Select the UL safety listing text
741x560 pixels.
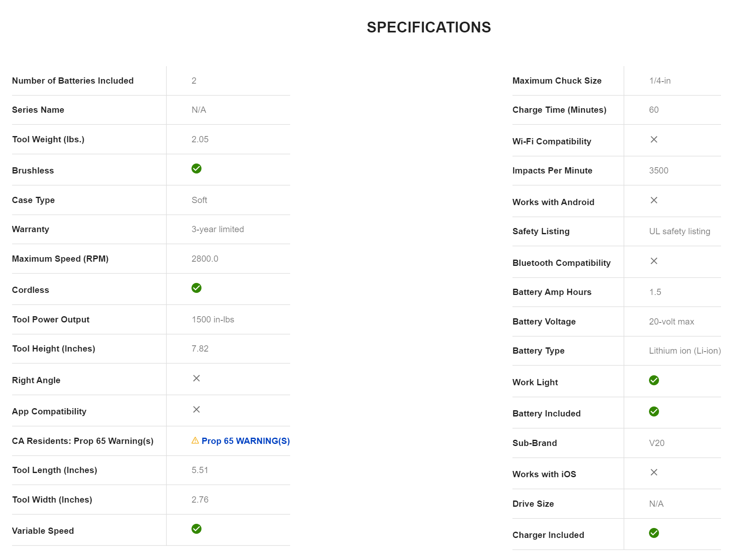tap(679, 231)
